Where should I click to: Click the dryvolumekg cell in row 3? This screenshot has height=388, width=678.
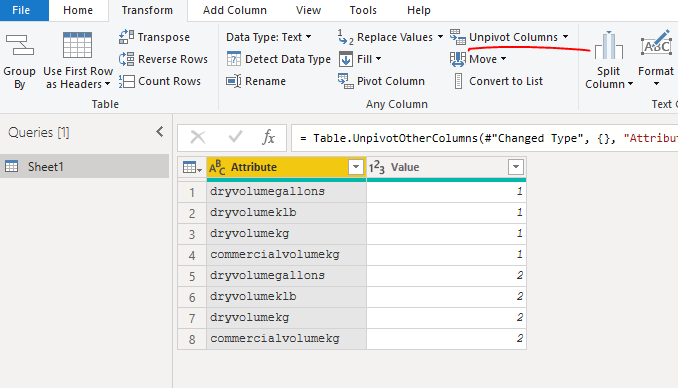pyautogui.click(x=286, y=234)
